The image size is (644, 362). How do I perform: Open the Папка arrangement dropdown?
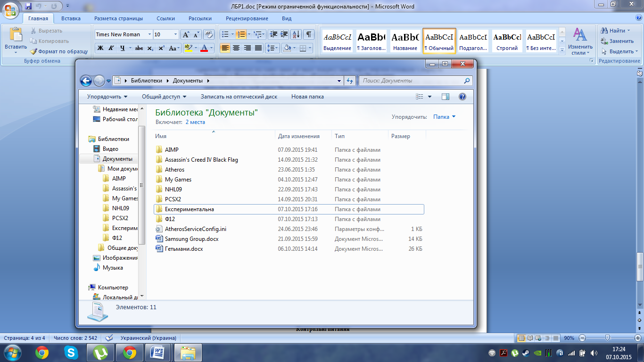coord(445,117)
